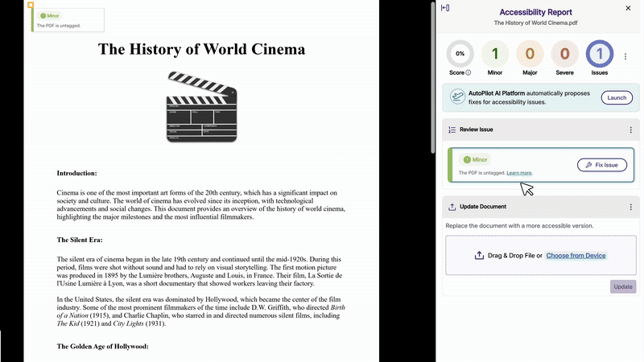Image resolution: width=644 pixels, height=362 pixels.
Task: Select the total Issues circle
Action: (x=600, y=54)
